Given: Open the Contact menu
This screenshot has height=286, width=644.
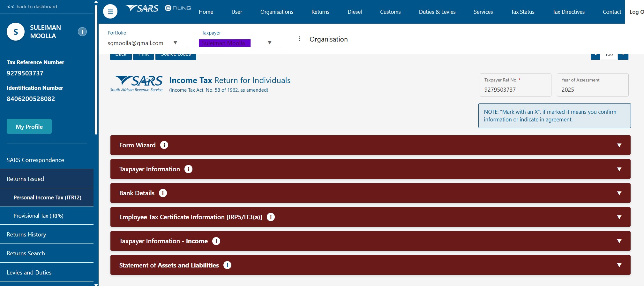Looking at the screenshot, I should click(x=612, y=12).
